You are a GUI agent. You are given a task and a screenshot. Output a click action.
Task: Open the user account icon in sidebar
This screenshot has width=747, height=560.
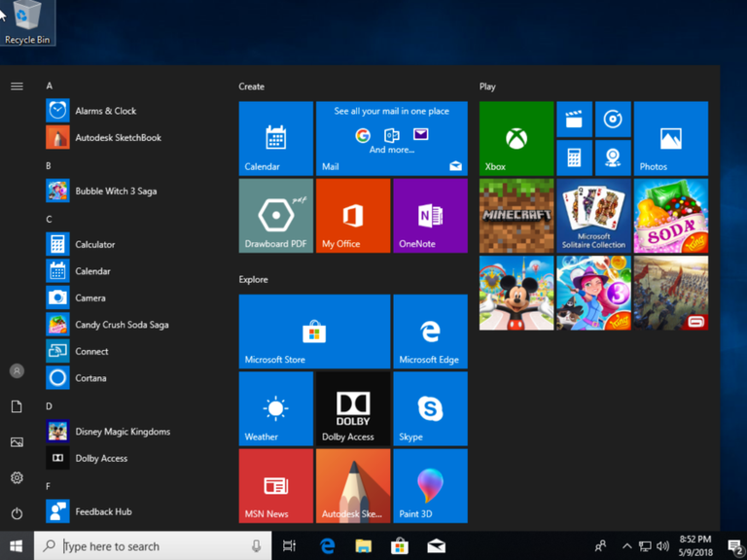[x=17, y=370]
